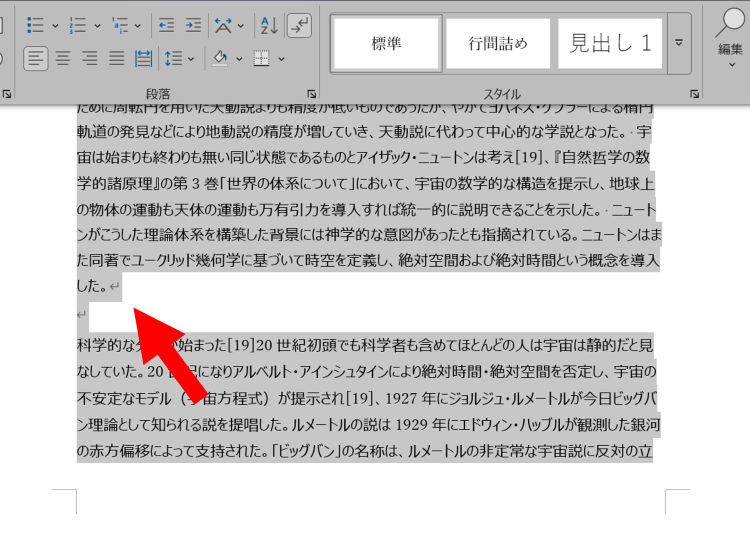Justify text both sides
This screenshot has width=750, height=548.
click(x=116, y=59)
